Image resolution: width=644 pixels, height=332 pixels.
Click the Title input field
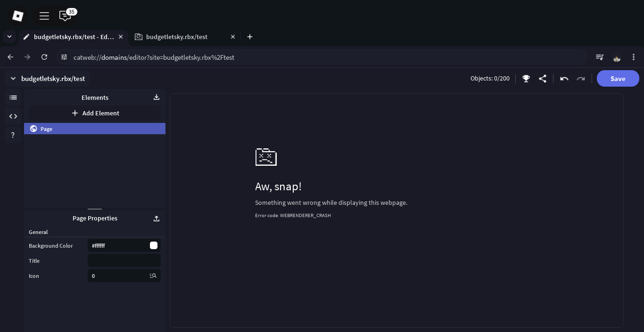point(124,260)
